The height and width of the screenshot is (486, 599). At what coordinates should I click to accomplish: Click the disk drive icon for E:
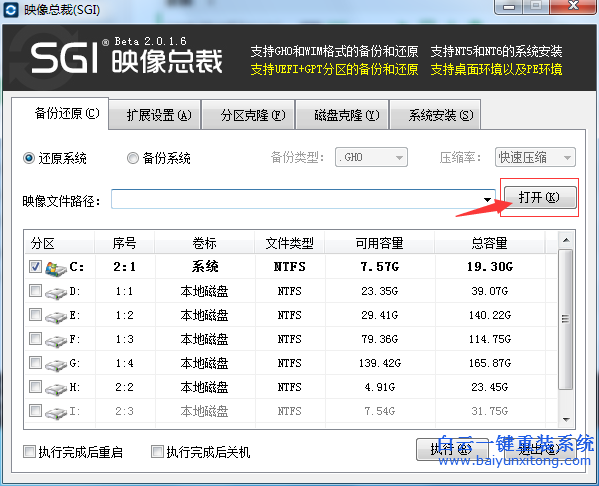point(56,317)
